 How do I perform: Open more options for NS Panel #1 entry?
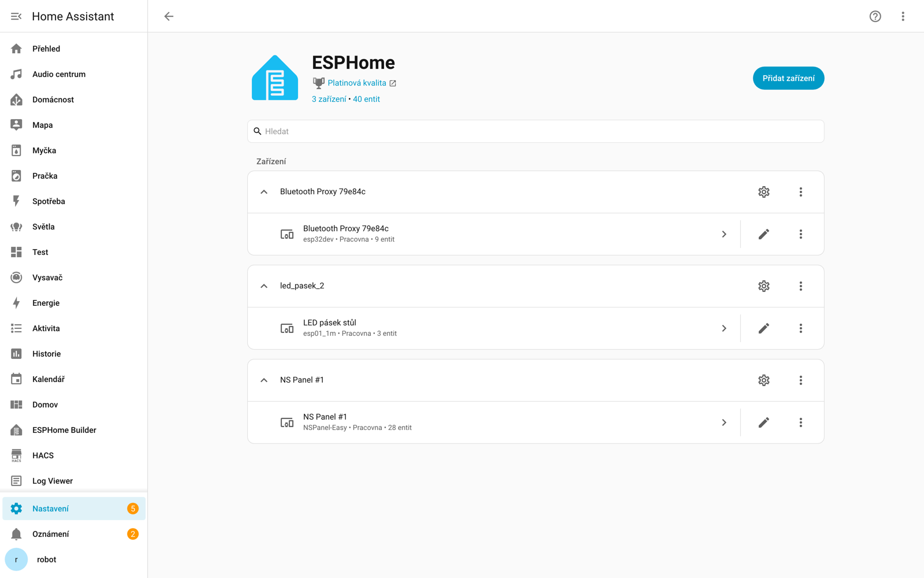[x=800, y=380]
